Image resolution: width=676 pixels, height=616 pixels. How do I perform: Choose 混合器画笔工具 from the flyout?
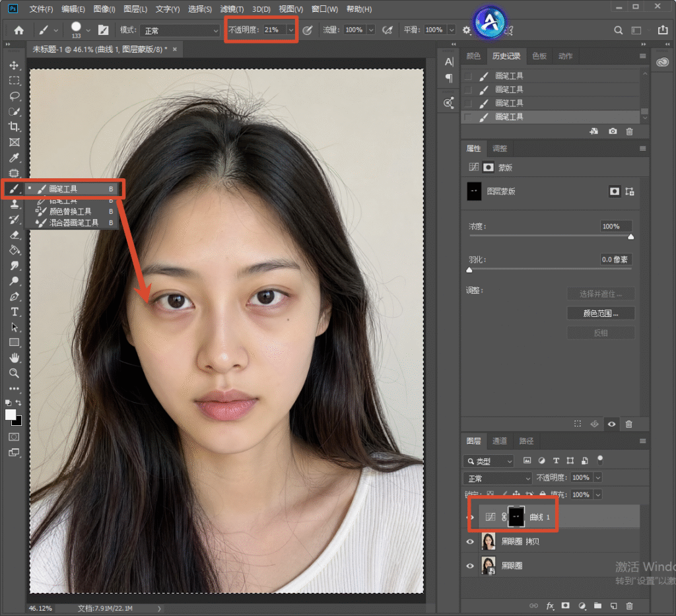tap(73, 223)
